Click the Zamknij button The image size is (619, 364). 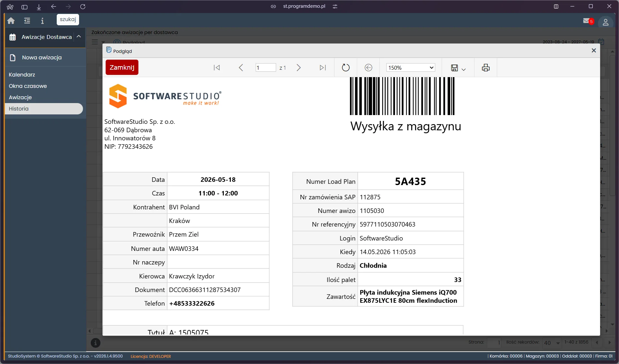(122, 67)
